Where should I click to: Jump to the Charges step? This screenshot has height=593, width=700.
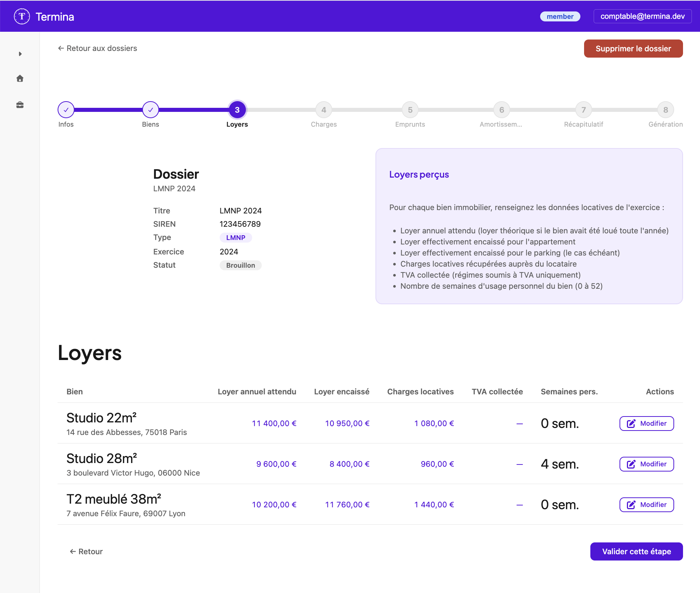(x=323, y=109)
